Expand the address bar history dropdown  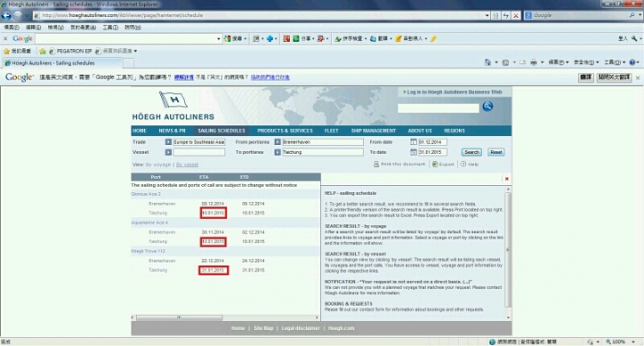coord(487,15)
